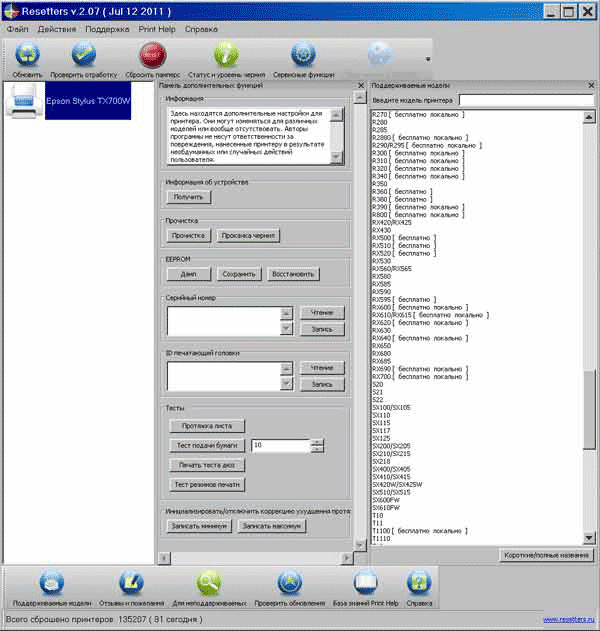This screenshot has height=631, width=600.
Task: Open Для неподдерживаемых magnifier icon
Action: tap(209, 583)
